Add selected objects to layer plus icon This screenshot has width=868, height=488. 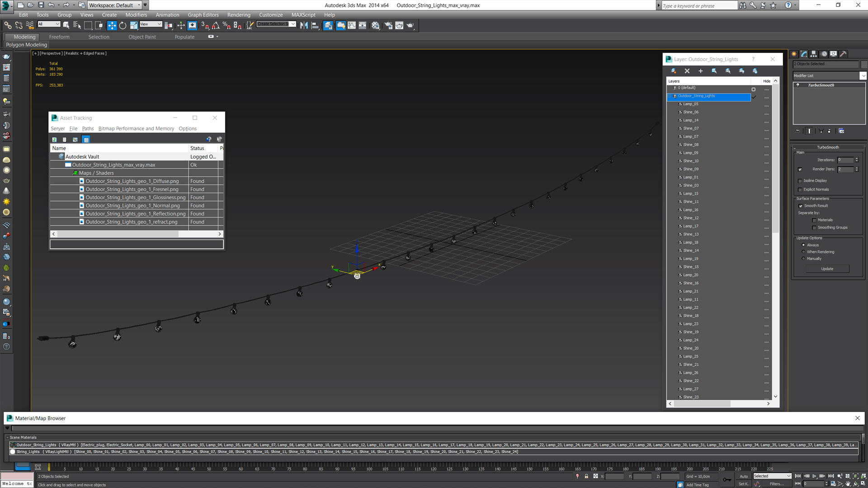pos(701,71)
